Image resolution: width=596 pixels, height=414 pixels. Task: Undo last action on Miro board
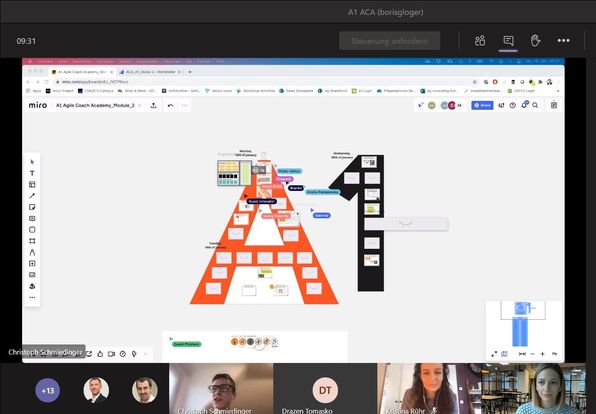[x=170, y=105]
